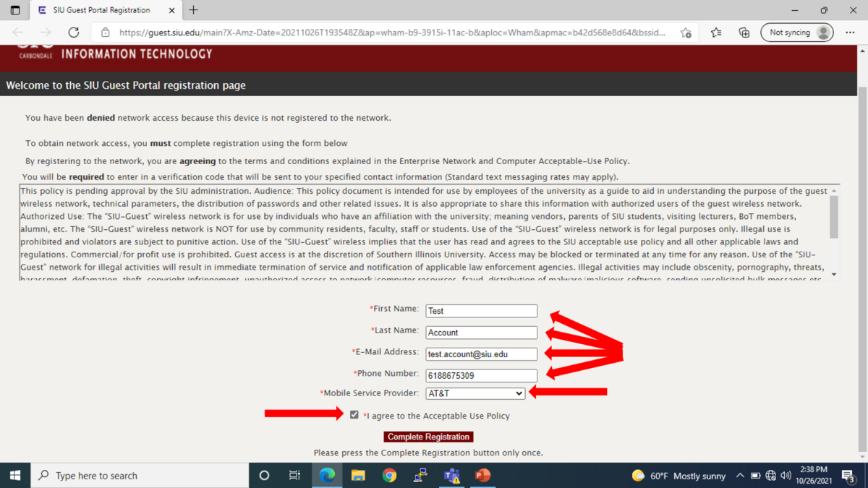Click the weather widget showing Mostly sunny
The height and width of the screenshot is (488, 868).
pyautogui.click(x=673, y=475)
